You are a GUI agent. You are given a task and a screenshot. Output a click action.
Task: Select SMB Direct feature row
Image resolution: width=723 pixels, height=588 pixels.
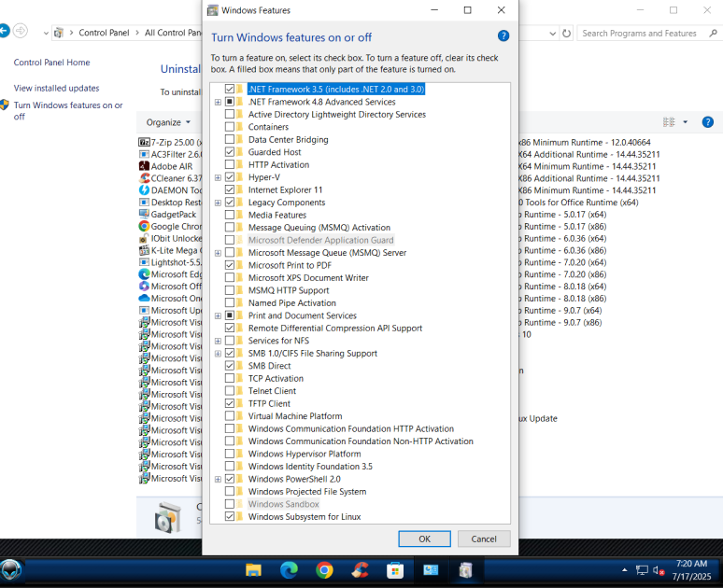pyautogui.click(x=269, y=366)
